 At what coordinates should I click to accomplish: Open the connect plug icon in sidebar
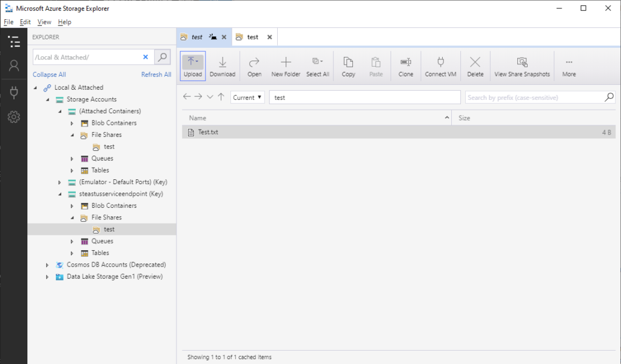[x=13, y=91]
